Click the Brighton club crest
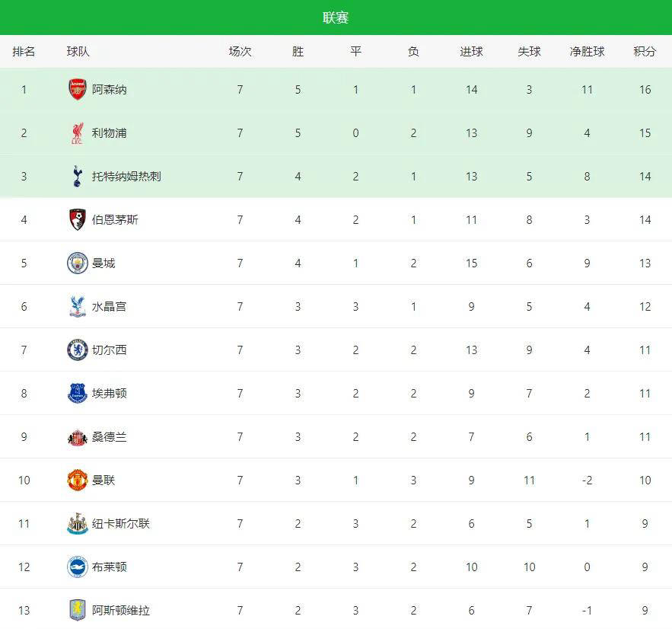This screenshot has height=629, width=672. coord(78,567)
